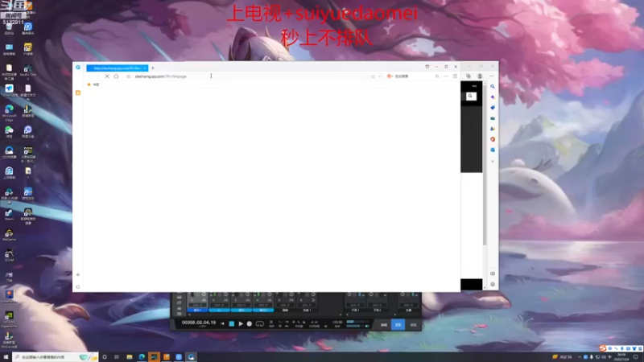Stop loading the page with X button

click(x=107, y=76)
